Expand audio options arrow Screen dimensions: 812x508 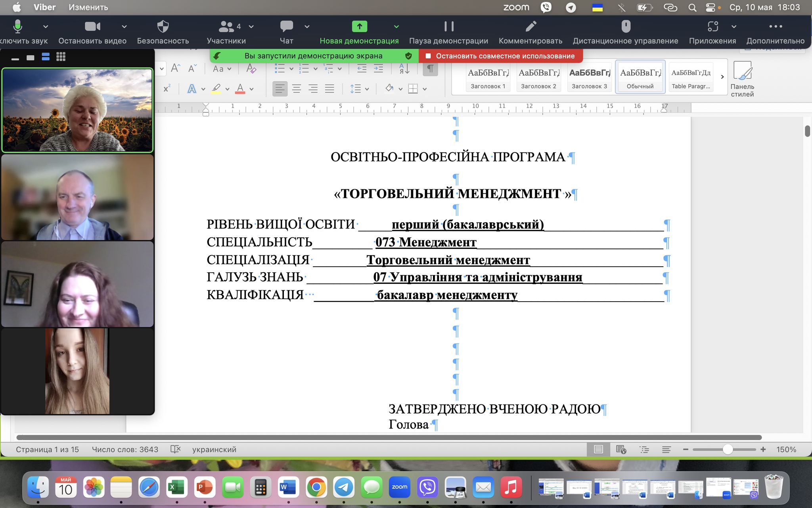(x=46, y=27)
